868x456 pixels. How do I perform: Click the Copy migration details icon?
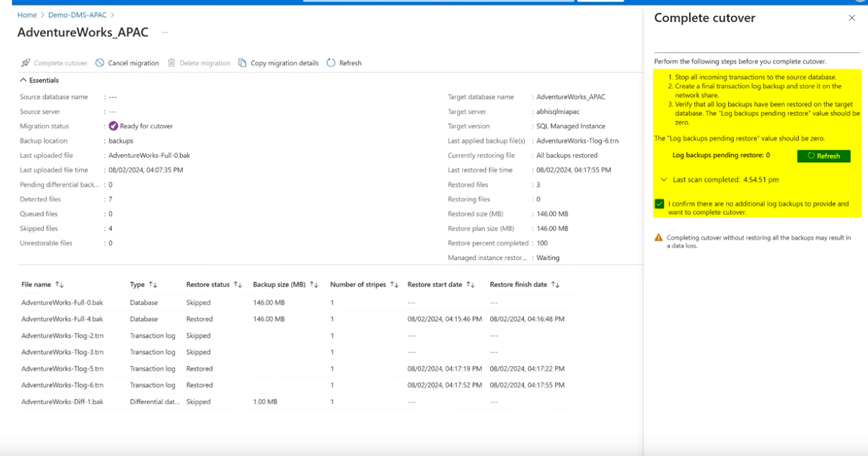point(243,63)
